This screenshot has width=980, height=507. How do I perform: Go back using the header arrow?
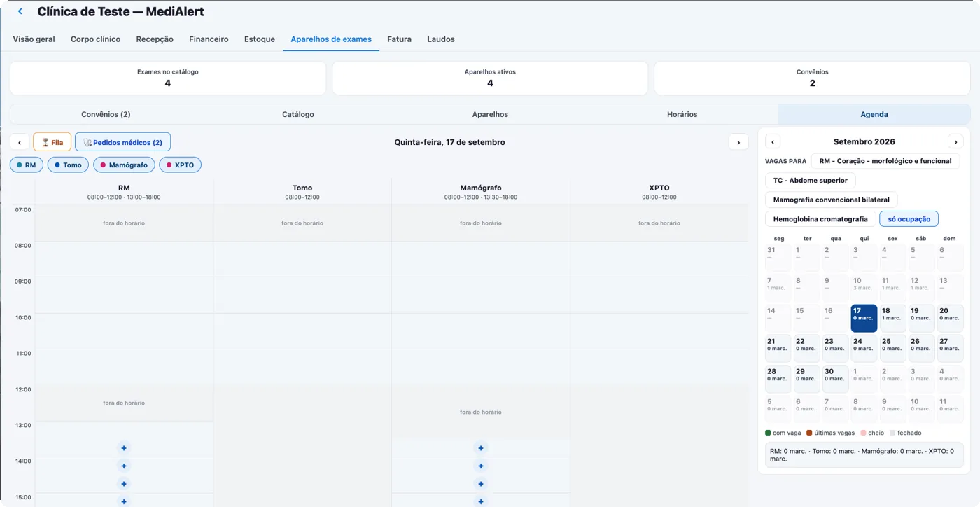(20, 12)
